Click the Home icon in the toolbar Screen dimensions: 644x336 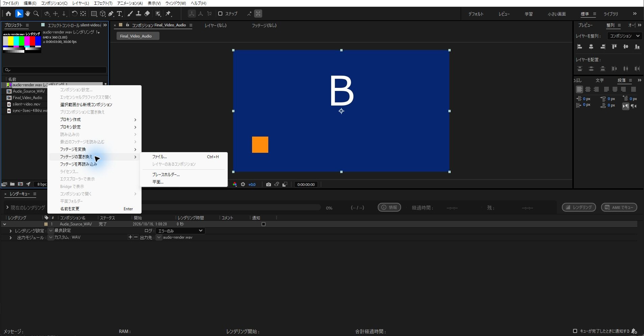[8, 14]
